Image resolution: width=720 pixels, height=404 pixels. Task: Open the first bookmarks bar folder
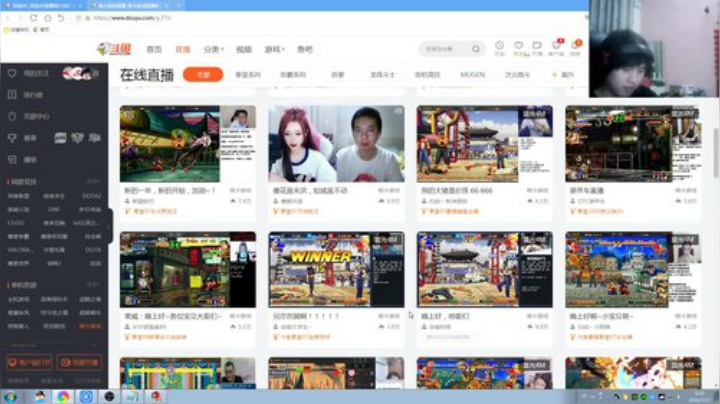[16, 29]
